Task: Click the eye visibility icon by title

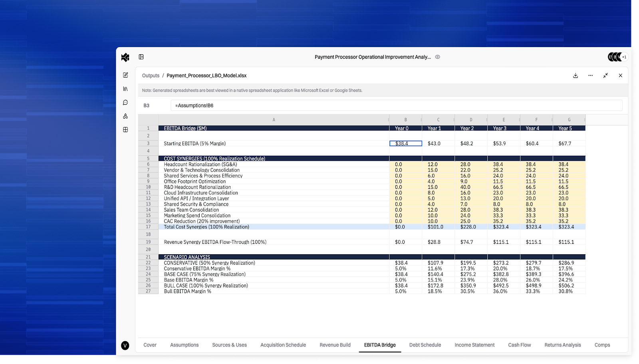Action: [x=438, y=57]
